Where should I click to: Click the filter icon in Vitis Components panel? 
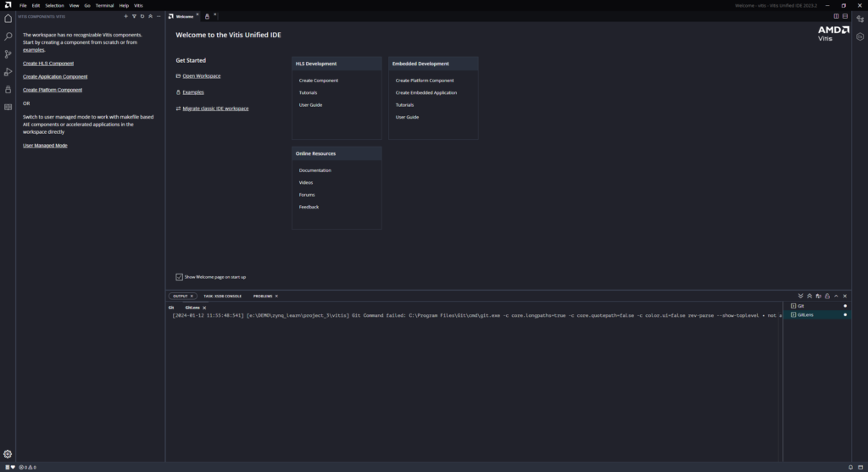134,17
